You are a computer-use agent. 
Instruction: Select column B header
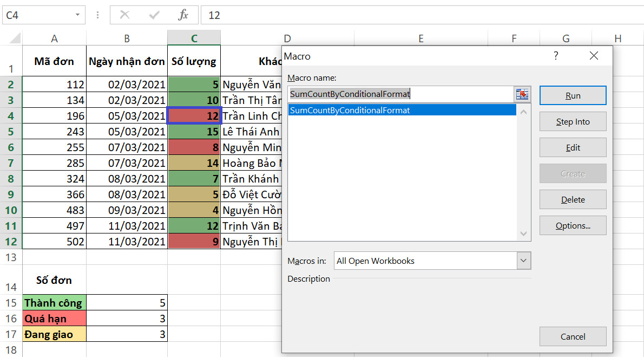(127, 38)
